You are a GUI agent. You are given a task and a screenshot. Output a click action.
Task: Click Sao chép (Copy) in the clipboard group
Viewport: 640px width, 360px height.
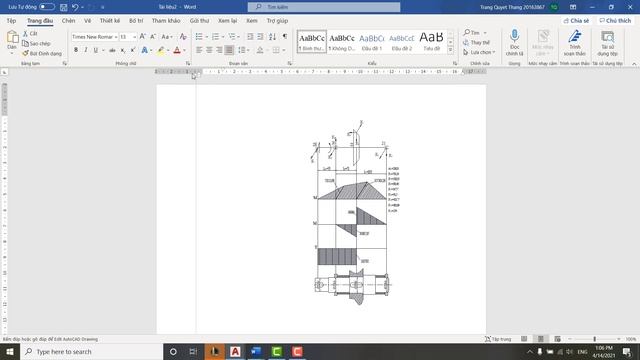click(36, 43)
